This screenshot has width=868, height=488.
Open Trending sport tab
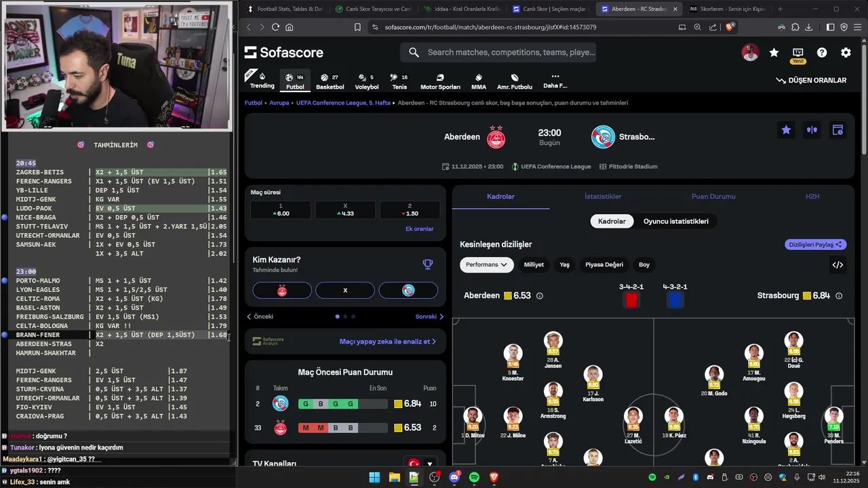click(262, 81)
